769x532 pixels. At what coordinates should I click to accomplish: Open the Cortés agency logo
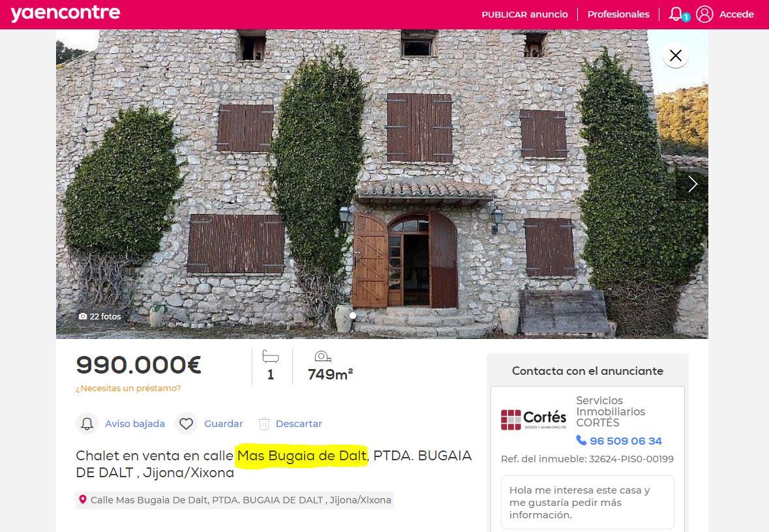534,420
